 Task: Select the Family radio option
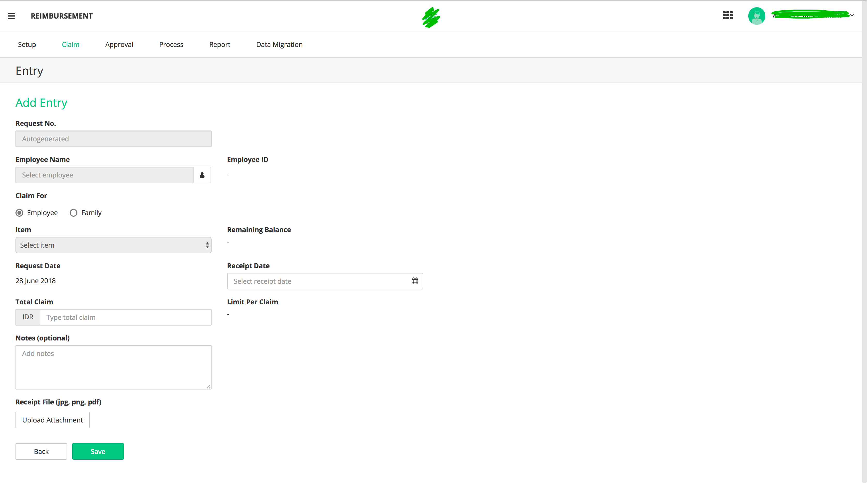[73, 213]
